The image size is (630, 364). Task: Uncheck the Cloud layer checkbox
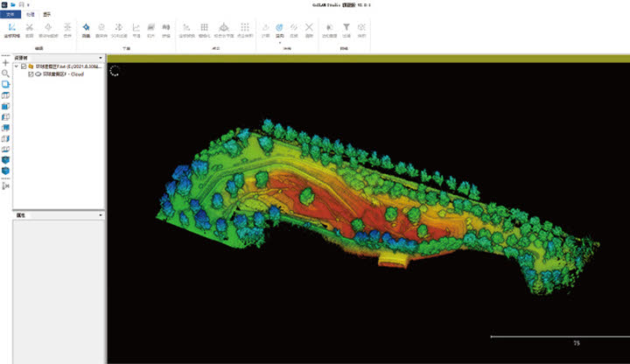tap(31, 74)
